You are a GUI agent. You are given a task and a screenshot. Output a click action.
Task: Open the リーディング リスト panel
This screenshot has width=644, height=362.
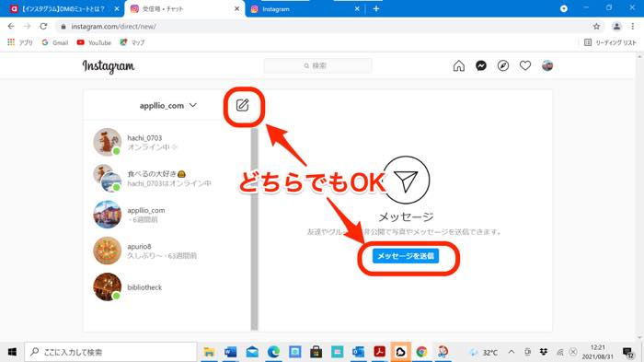[610, 42]
